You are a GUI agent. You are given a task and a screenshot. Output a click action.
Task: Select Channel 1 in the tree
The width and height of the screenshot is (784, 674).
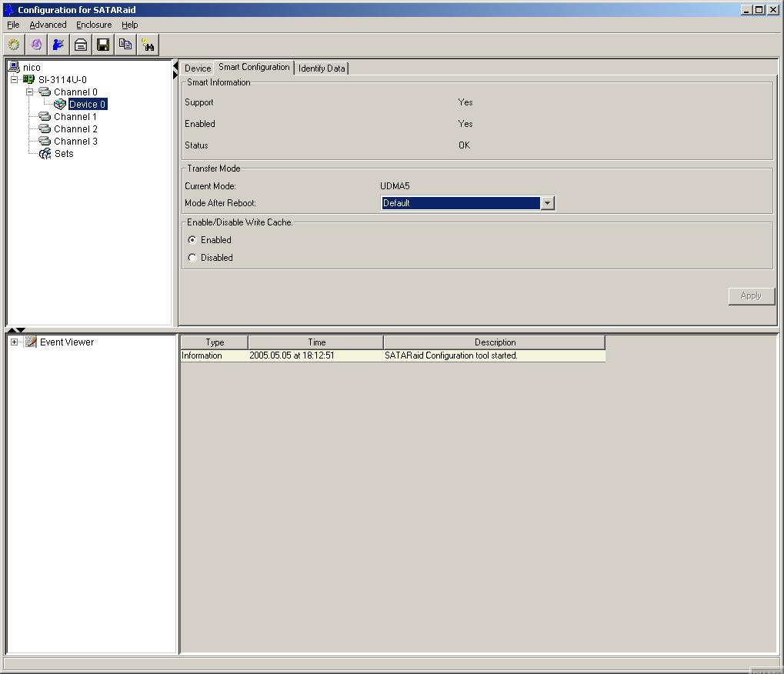click(x=75, y=116)
